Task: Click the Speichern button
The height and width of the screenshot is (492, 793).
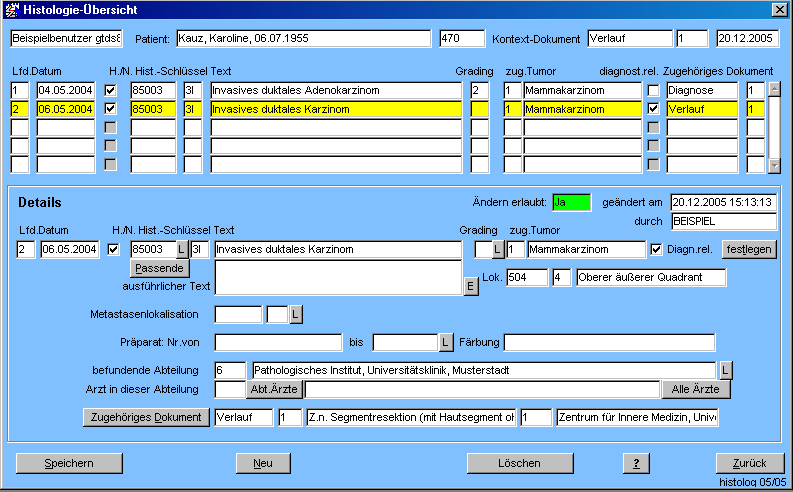Action: click(x=68, y=463)
